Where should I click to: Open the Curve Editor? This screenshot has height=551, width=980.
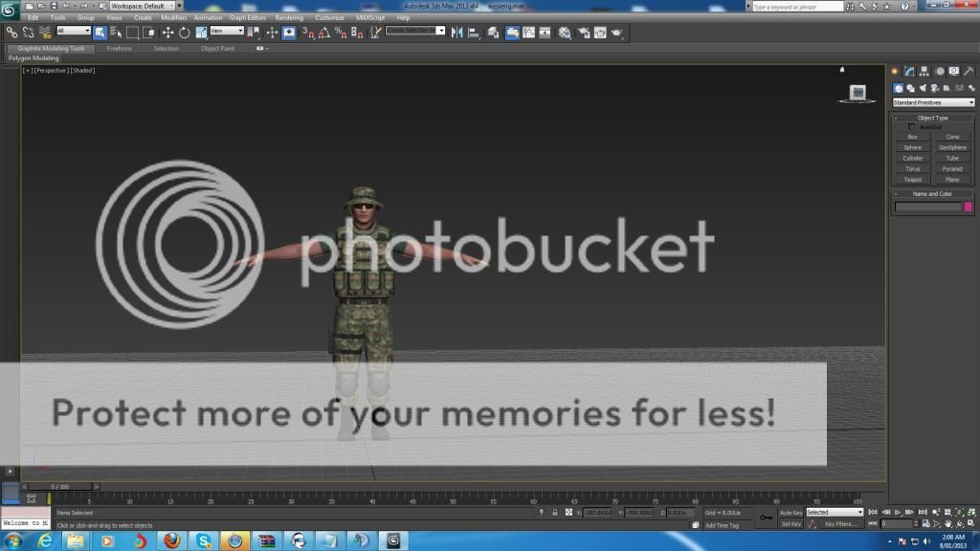coord(528,33)
